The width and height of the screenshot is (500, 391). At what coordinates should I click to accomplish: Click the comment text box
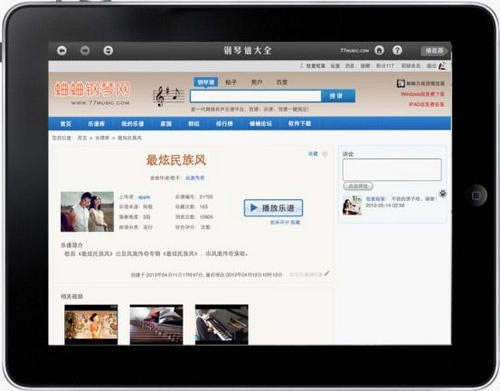[392, 170]
